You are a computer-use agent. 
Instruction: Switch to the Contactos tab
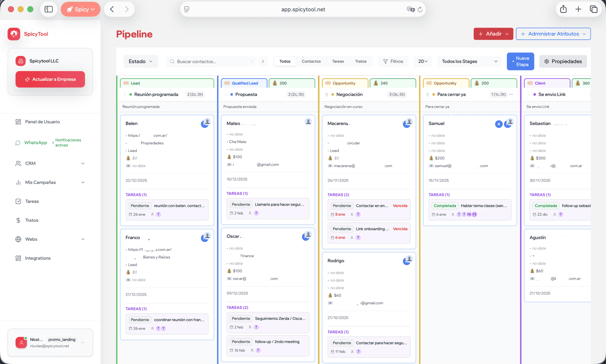[311, 61]
